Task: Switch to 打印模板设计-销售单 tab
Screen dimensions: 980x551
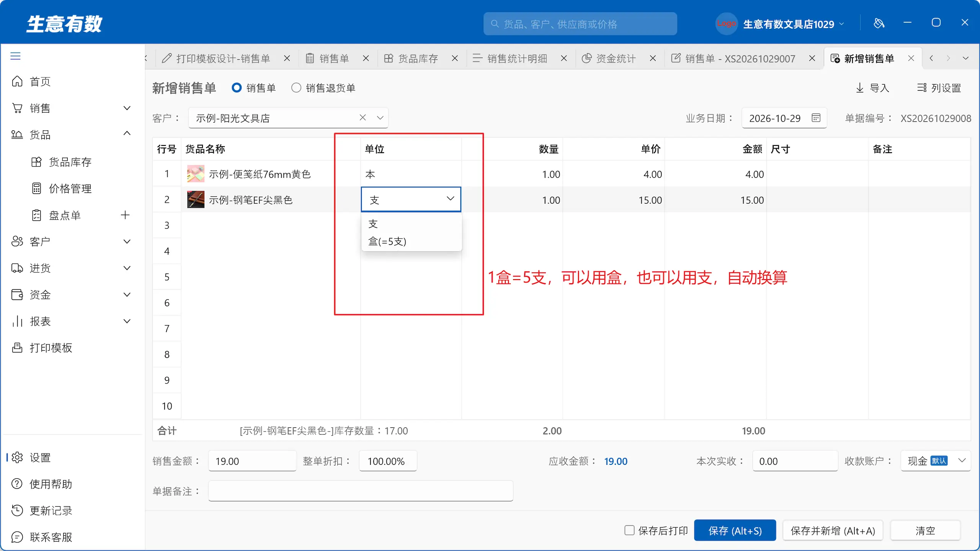Action: click(223, 59)
